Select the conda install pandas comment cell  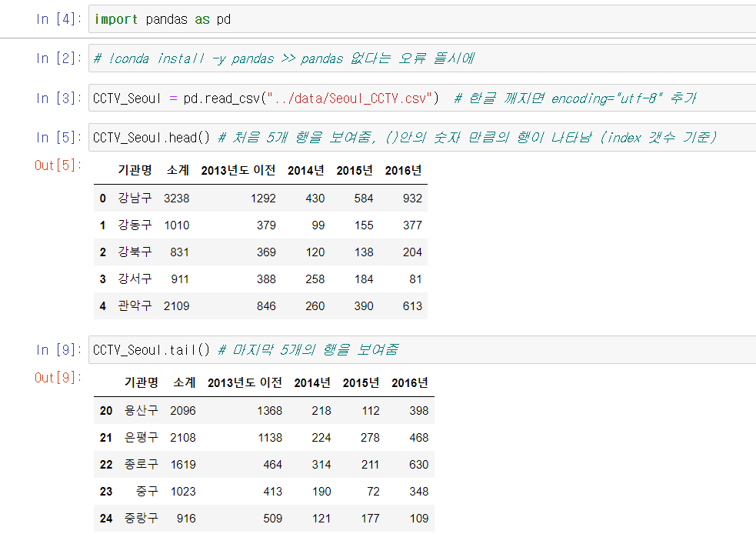pyautogui.click(x=422, y=58)
